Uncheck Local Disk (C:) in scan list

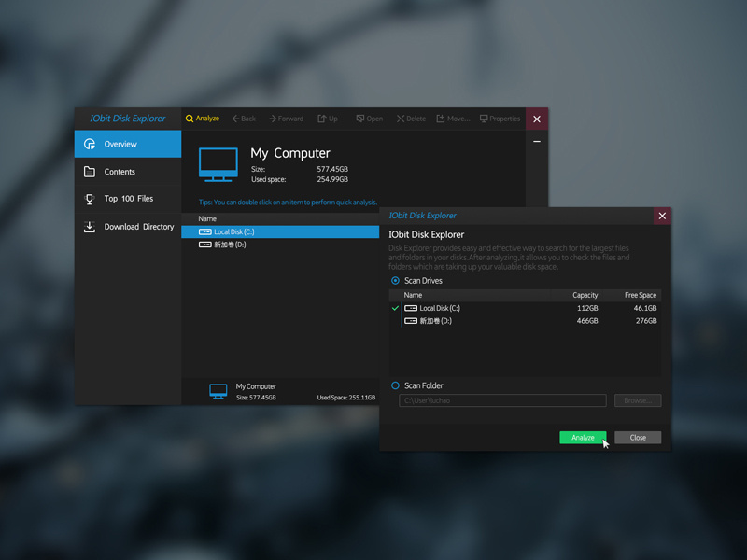click(397, 309)
